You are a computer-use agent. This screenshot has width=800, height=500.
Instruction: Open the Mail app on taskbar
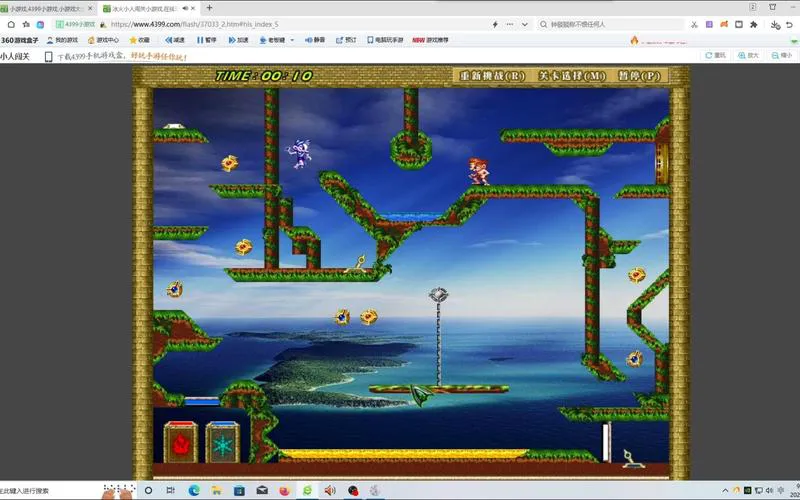(262, 490)
